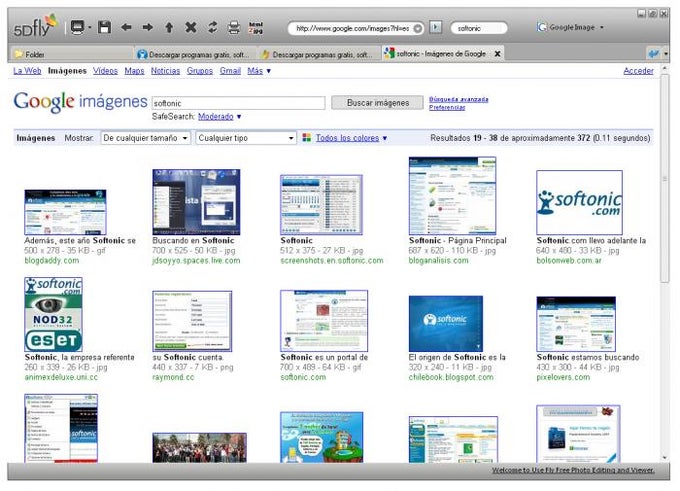Go back with the left arrow icon
Image resolution: width=680 pixels, height=491 pixels.
click(x=126, y=27)
